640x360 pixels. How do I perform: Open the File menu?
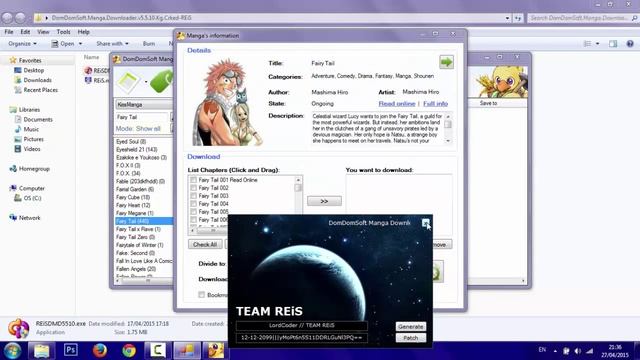tap(9, 32)
